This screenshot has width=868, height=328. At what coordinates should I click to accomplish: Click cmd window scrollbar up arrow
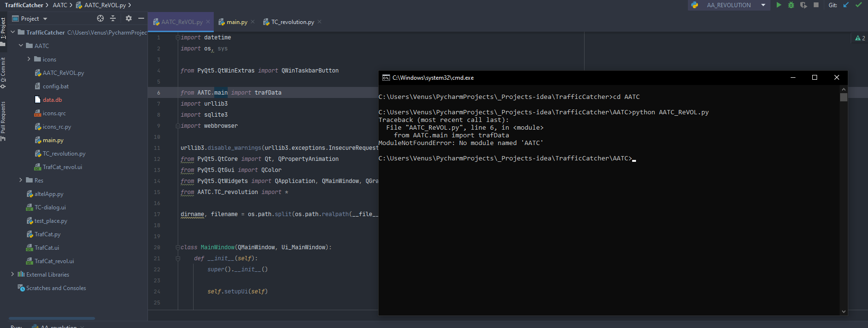click(x=844, y=89)
